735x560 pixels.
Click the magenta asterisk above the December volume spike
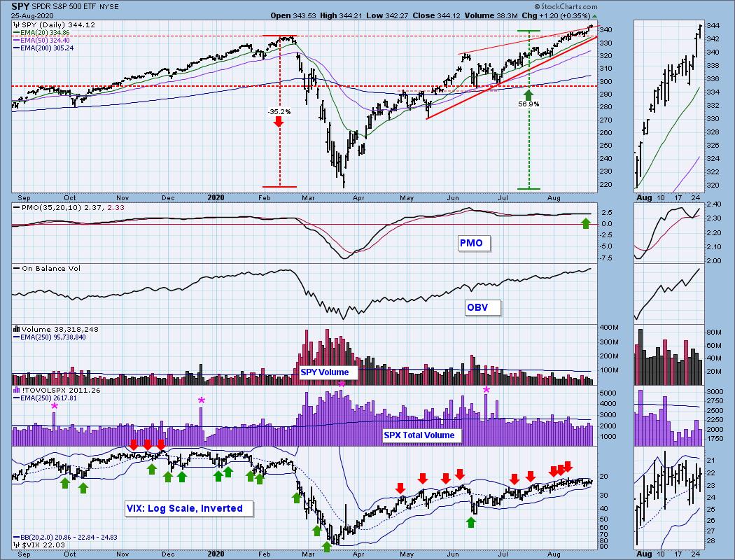coord(202,400)
